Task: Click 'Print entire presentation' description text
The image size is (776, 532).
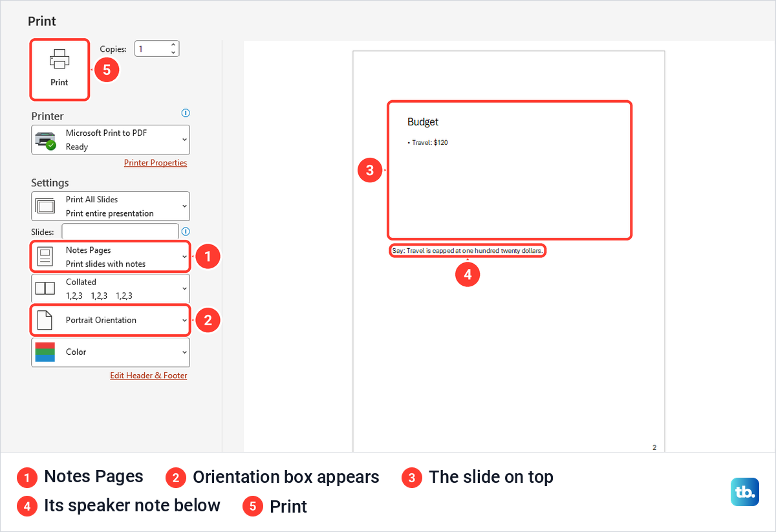Action: pyautogui.click(x=110, y=213)
